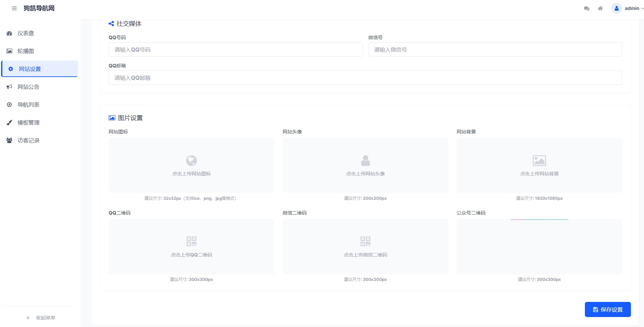Click the 收起菜单 link at sidebar bottom
Image resolution: width=644 pixels, height=327 pixels.
point(45,317)
